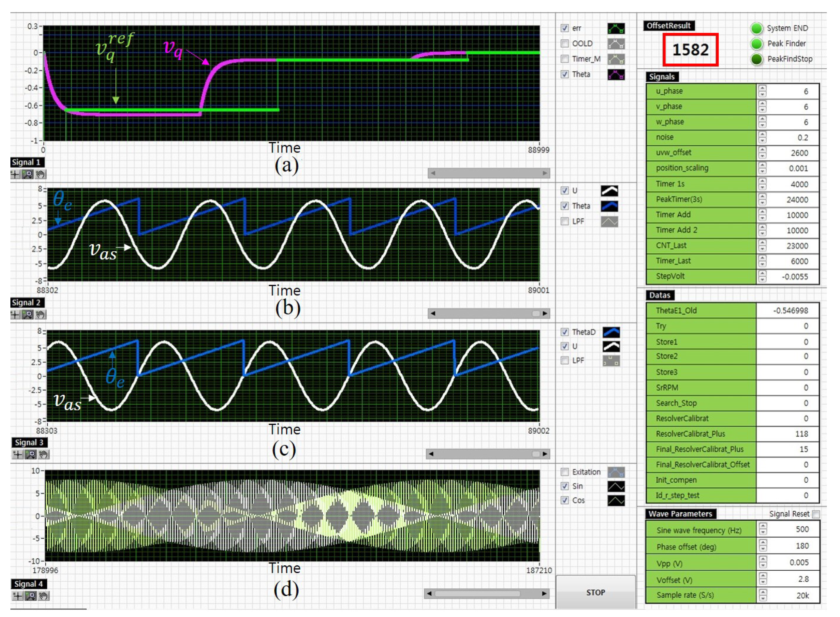The image size is (840, 617).
Task: Pick the pan hand tool under Signal 3
Action: coord(44,455)
